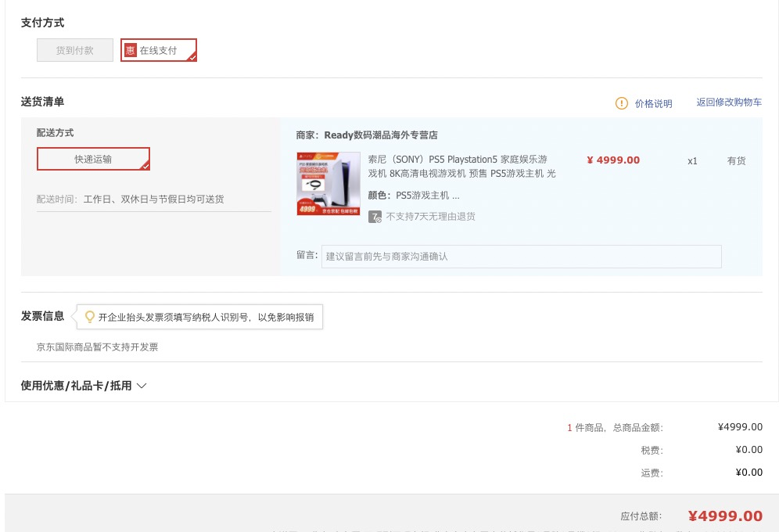779x532 pixels.
Task: Click item price ¥ 4999.00 in product row
Action: pyautogui.click(x=613, y=160)
